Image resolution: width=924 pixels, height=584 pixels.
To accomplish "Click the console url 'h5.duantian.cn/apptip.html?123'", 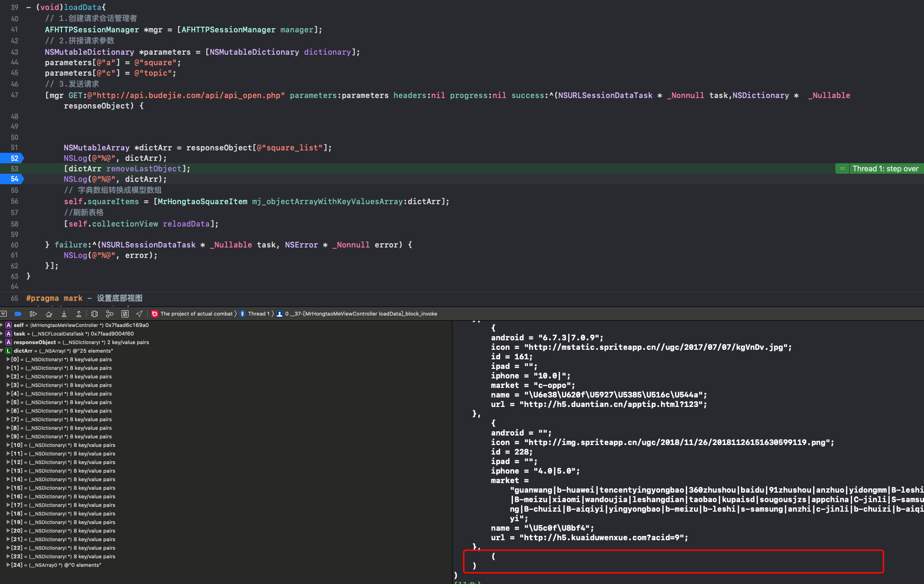I will pos(613,404).
